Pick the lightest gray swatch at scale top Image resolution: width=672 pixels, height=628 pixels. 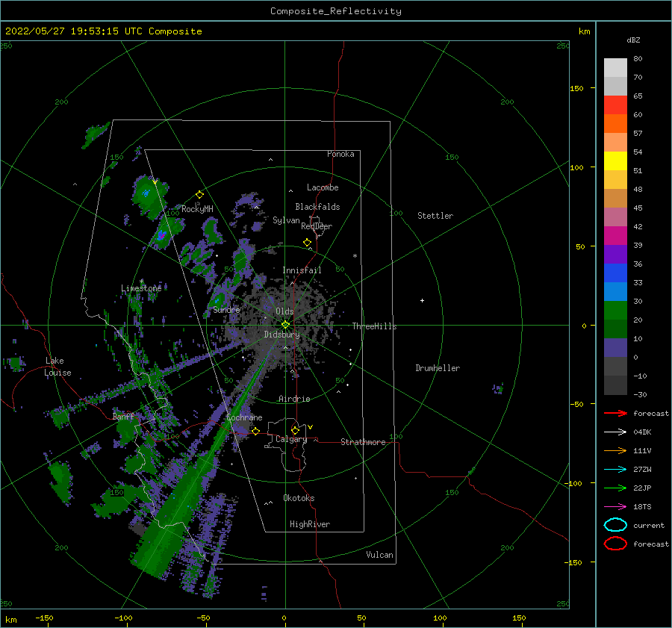[x=615, y=68]
